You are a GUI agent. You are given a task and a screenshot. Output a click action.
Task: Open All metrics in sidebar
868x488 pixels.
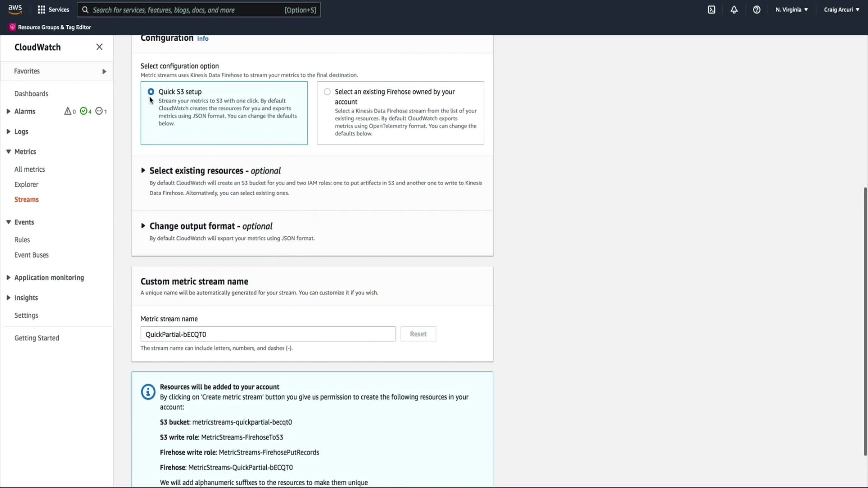click(30, 169)
